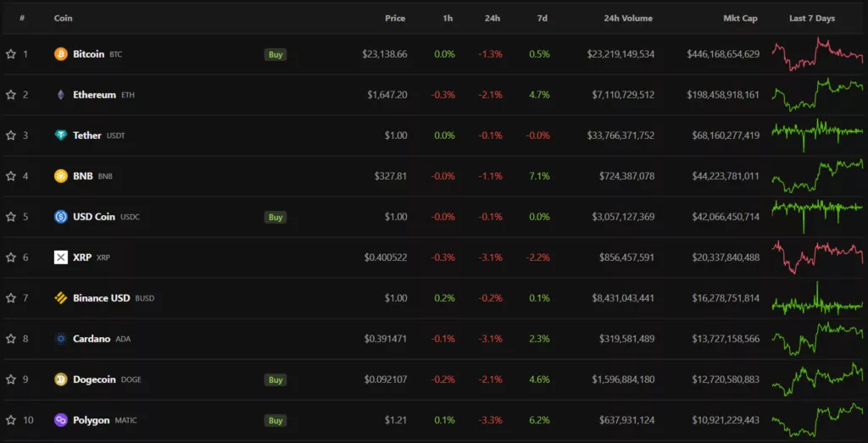This screenshot has height=443, width=868.
Task: Click the Binance USD logo icon
Action: [61, 298]
